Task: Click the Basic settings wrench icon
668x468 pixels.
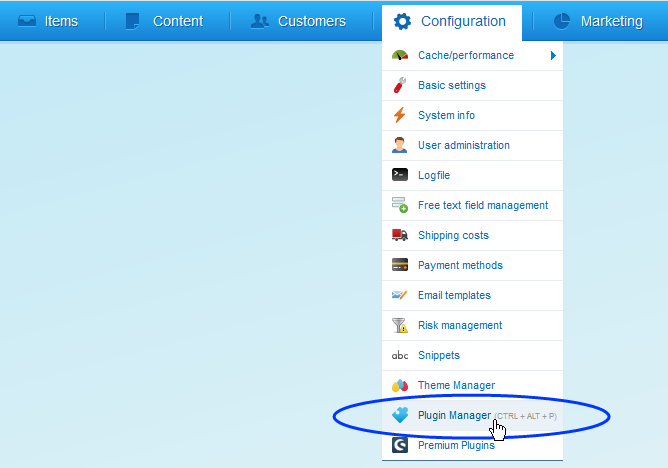Action: coord(400,85)
